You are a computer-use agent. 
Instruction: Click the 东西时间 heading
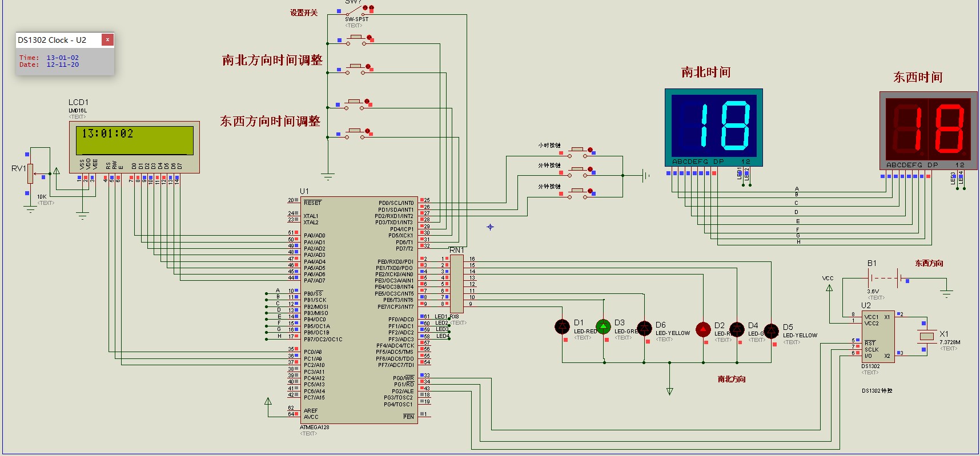coord(918,77)
